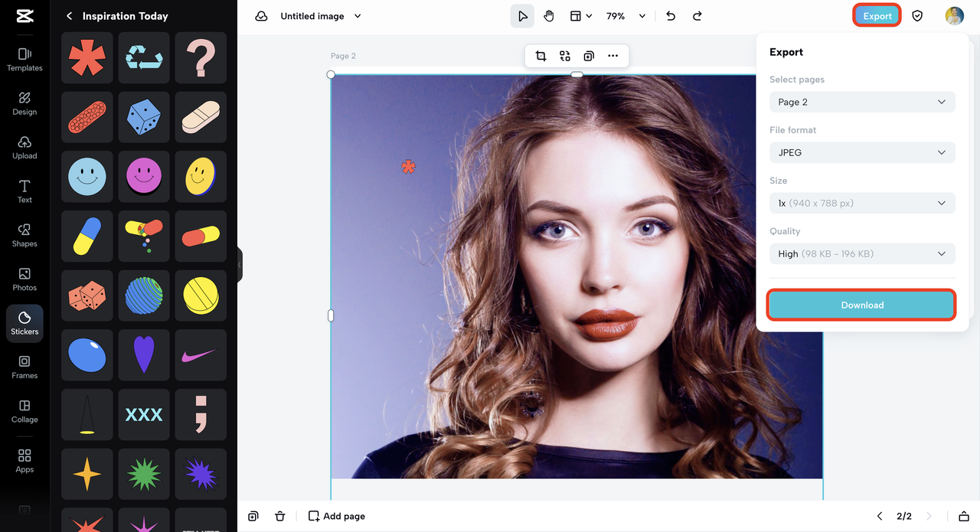Add the pair of red dice sticker
This screenshot has width=980, height=532.
87,295
